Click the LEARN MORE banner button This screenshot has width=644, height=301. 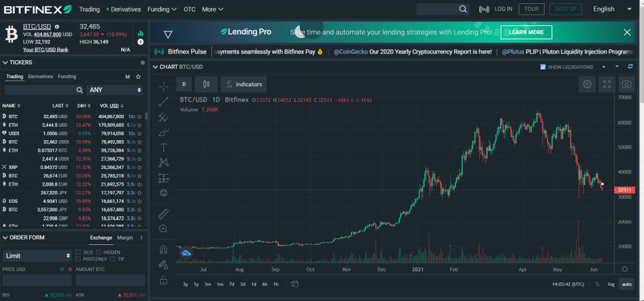pos(526,32)
